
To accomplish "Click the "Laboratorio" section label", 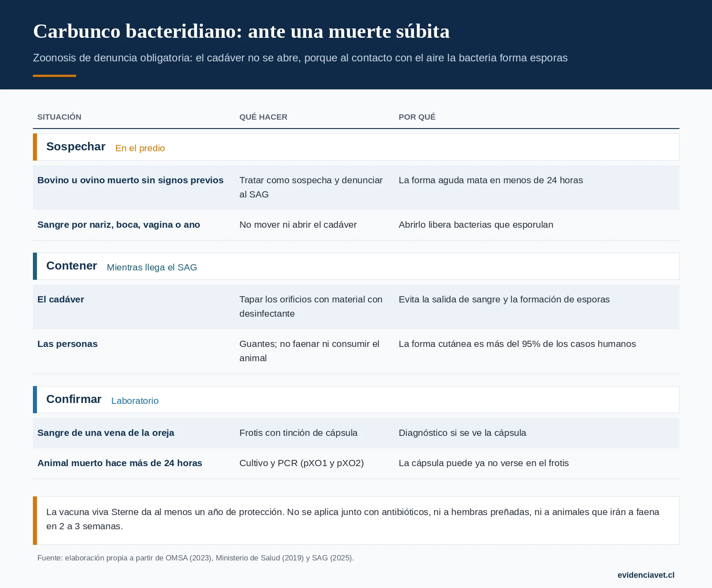I will [x=135, y=401].
